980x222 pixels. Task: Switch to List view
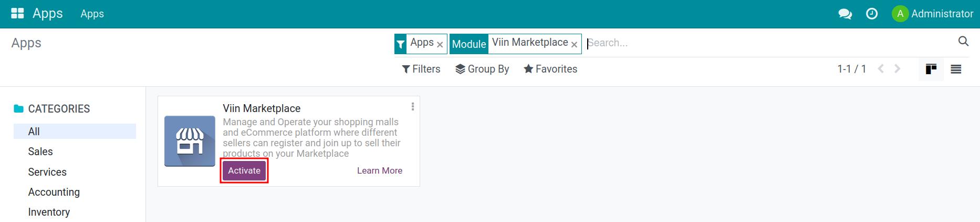(956, 69)
